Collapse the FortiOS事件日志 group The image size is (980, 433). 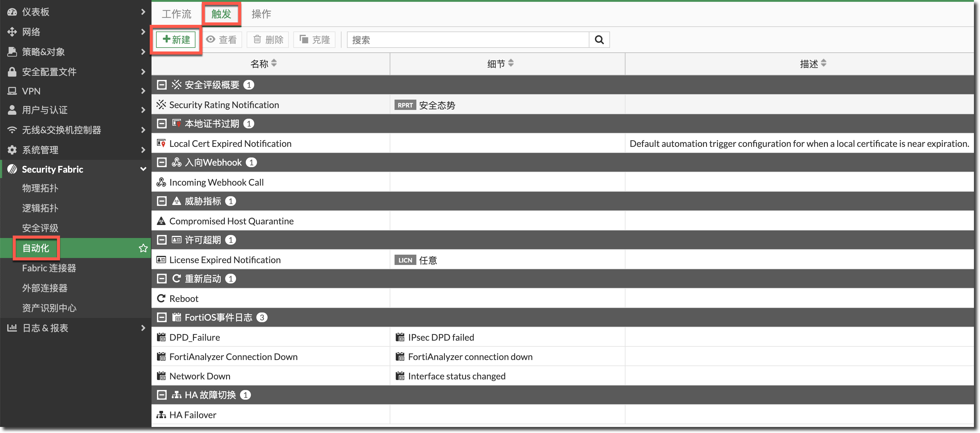(162, 317)
